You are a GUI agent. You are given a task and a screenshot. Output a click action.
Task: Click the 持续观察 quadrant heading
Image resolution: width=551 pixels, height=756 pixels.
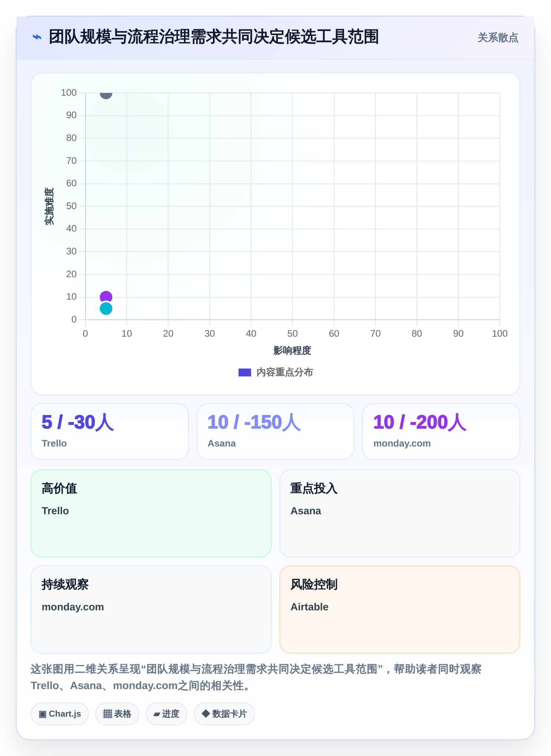point(65,584)
